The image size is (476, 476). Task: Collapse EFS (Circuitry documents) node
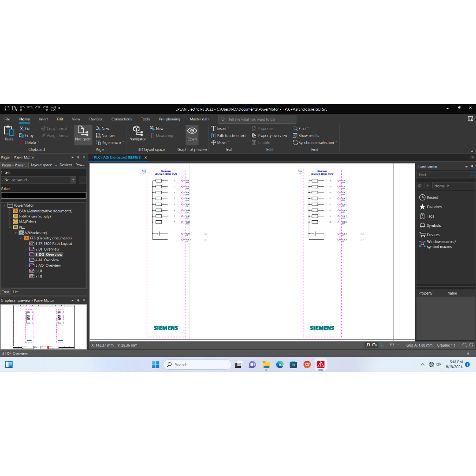click(x=20, y=238)
